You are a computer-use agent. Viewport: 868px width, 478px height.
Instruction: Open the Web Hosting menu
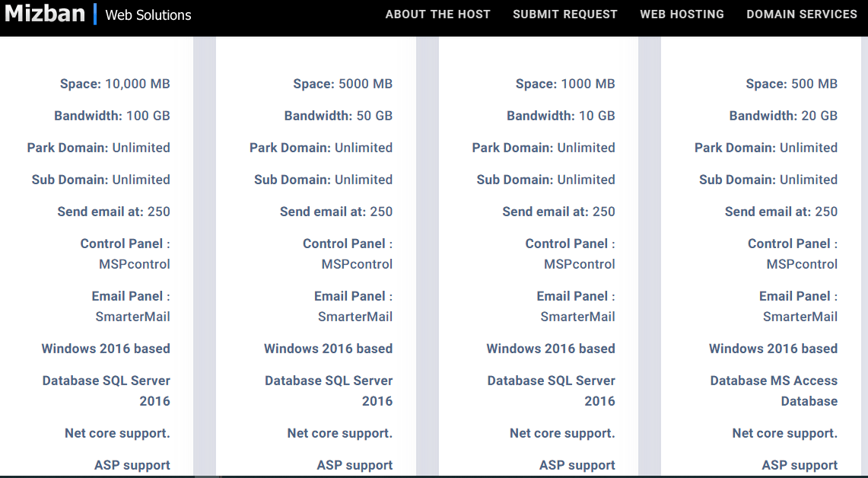682,14
